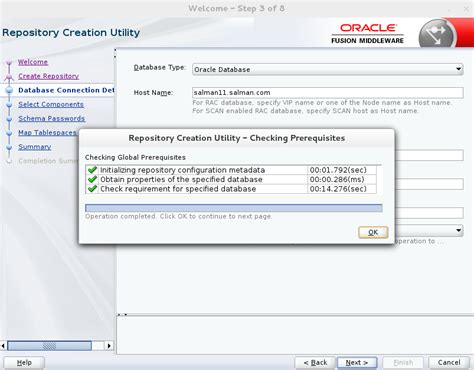Click the green check for Initializing repository metadata

click(x=92, y=170)
